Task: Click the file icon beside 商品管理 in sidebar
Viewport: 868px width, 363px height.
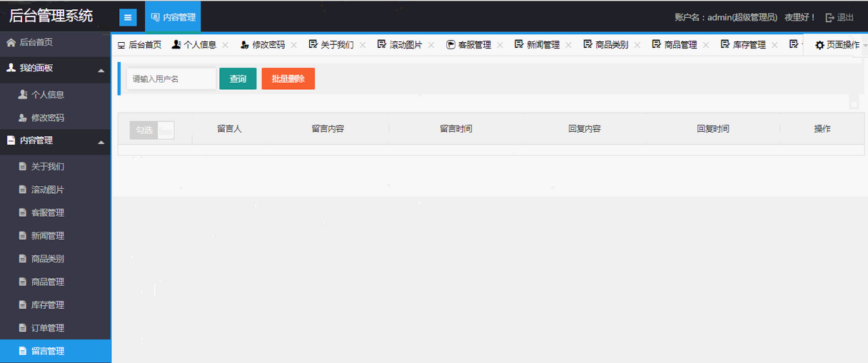Action: tap(22, 282)
